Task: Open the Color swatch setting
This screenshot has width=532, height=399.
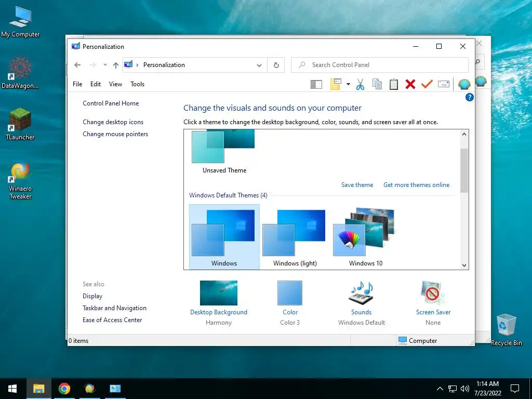Action: pos(290,293)
